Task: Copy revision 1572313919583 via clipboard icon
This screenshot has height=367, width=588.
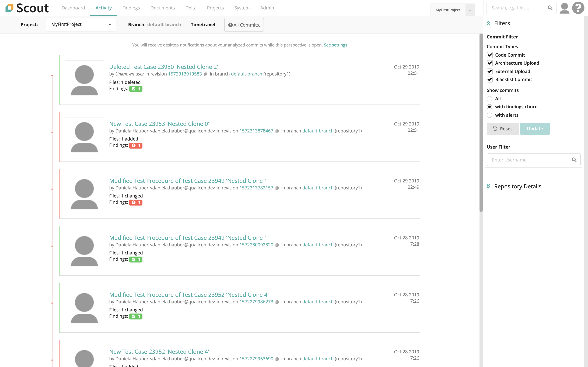Action: [206, 74]
